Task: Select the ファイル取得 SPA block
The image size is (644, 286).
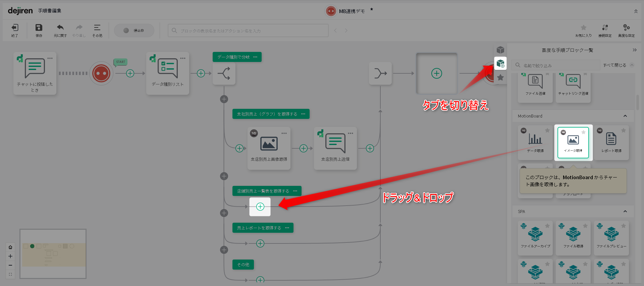Action: 573,238
